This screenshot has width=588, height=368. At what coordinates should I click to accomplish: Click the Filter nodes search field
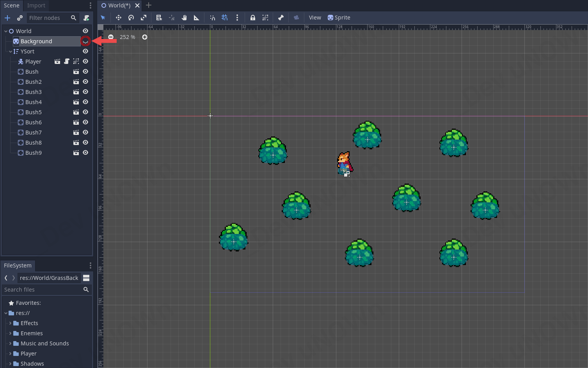click(x=53, y=18)
